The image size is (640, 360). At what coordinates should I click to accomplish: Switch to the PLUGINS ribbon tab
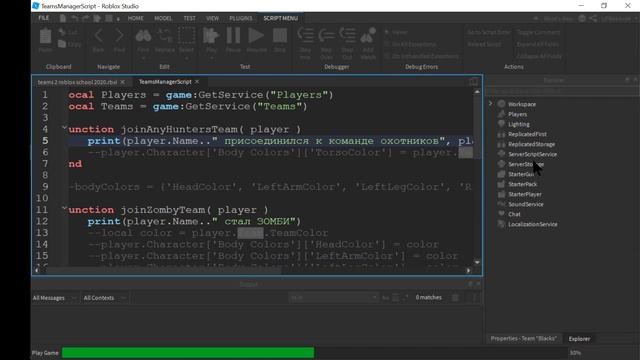[241, 18]
